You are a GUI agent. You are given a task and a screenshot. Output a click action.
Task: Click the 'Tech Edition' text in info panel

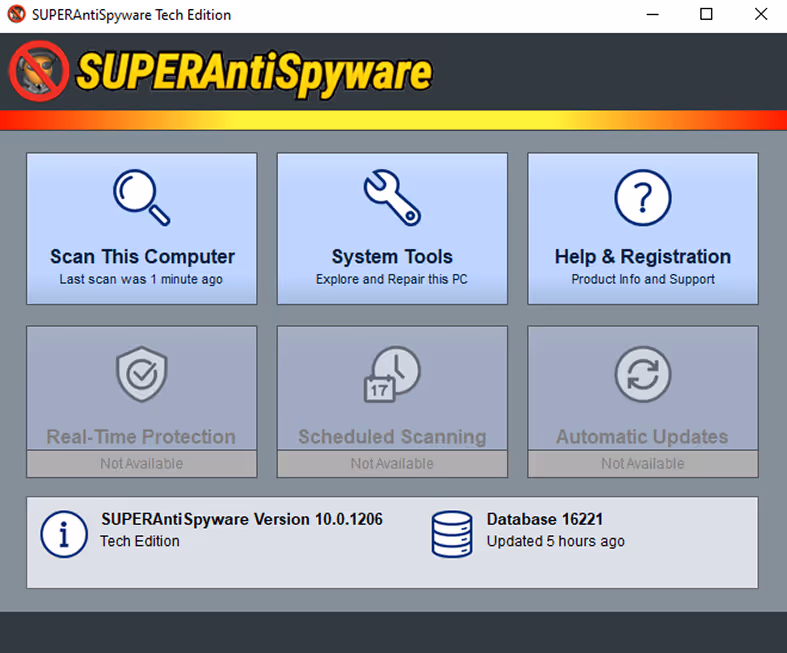tap(140, 541)
